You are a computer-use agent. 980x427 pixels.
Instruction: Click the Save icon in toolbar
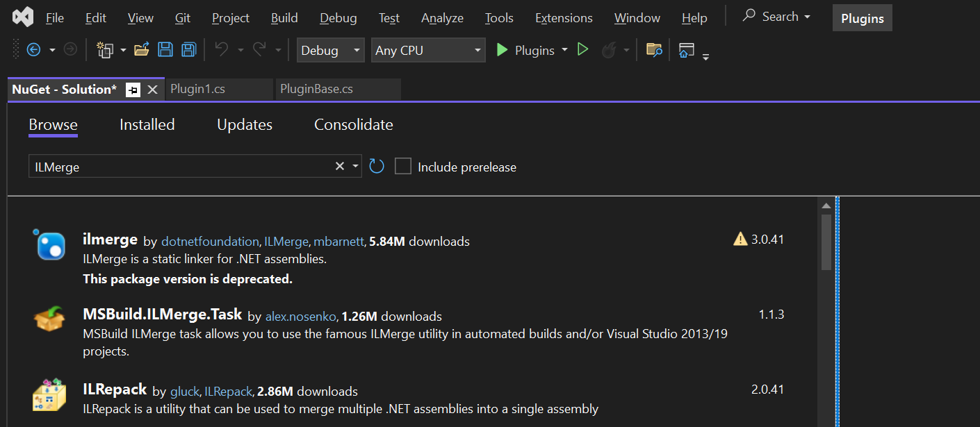[165, 50]
